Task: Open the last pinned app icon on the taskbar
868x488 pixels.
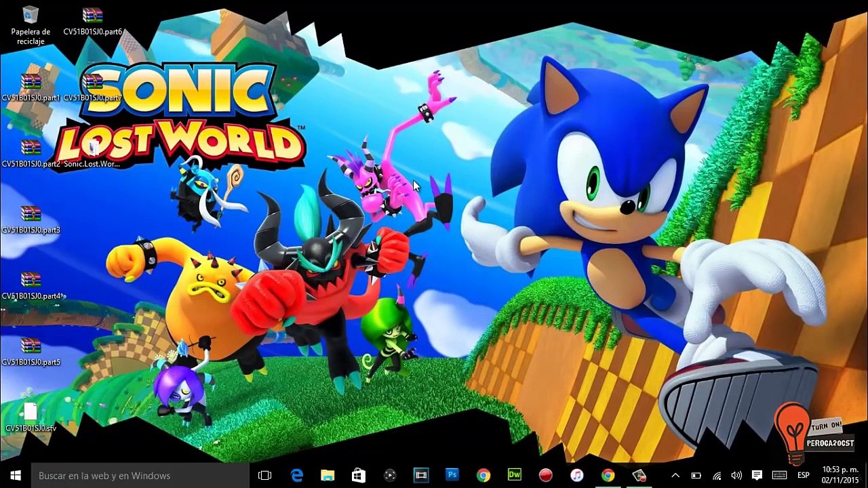Action: (639, 475)
